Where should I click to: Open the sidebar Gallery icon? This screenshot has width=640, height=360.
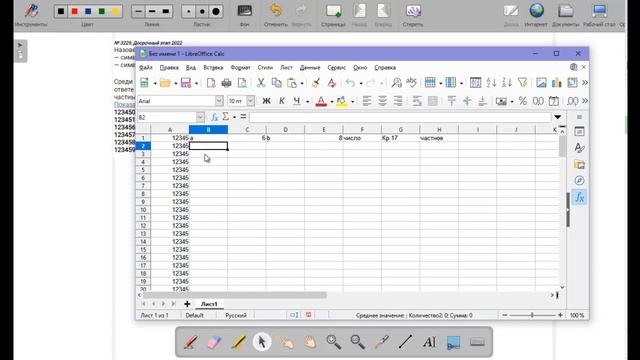click(x=579, y=164)
